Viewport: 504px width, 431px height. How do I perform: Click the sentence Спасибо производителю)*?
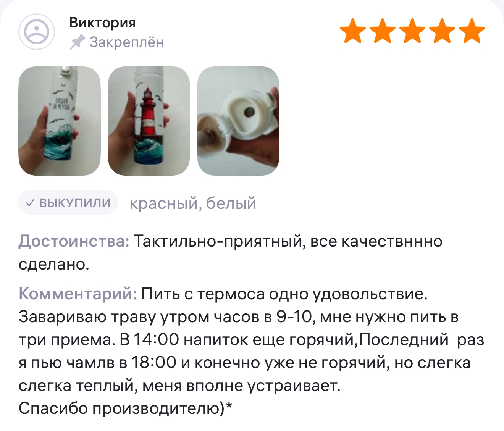point(126,408)
